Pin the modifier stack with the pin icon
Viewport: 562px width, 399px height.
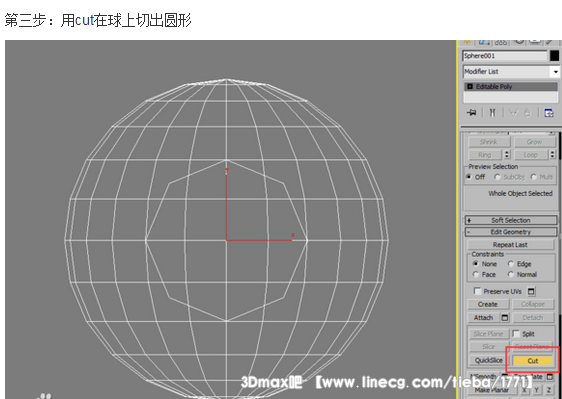point(472,113)
